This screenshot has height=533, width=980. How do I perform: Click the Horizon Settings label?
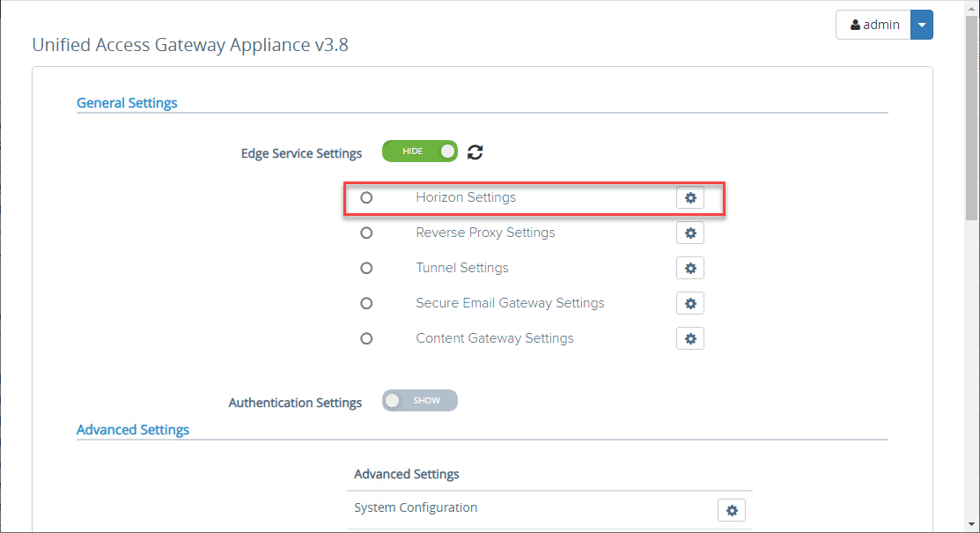[x=465, y=197]
